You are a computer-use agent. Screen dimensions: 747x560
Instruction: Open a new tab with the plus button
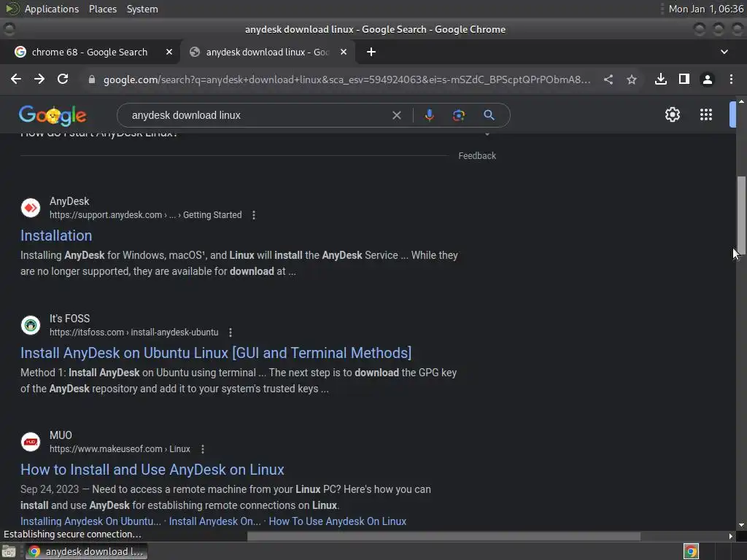point(371,52)
